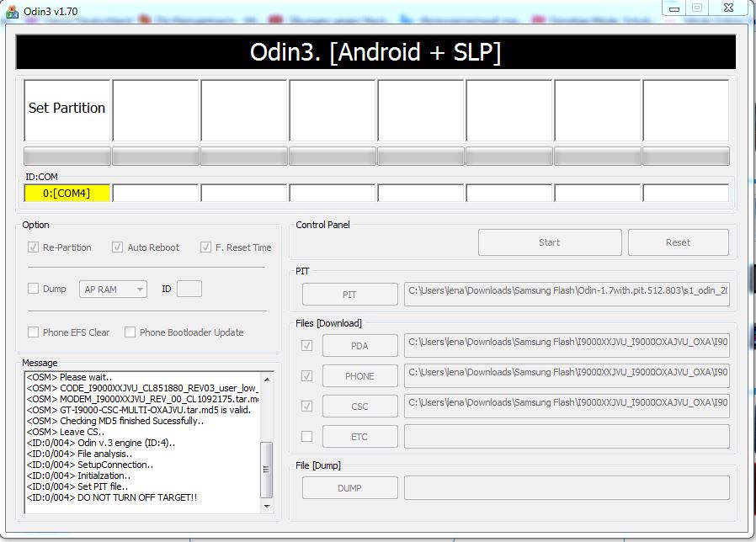Click the CSC file button

360,406
